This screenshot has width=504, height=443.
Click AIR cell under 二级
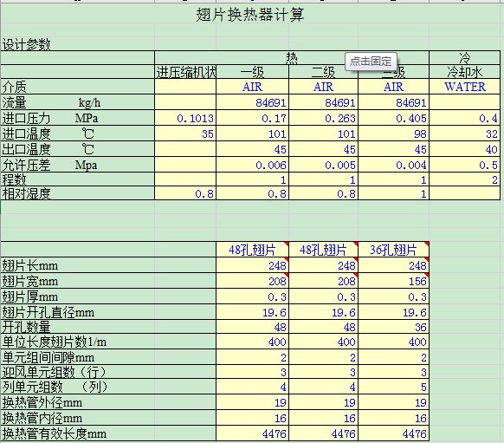[x=323, y=87]
